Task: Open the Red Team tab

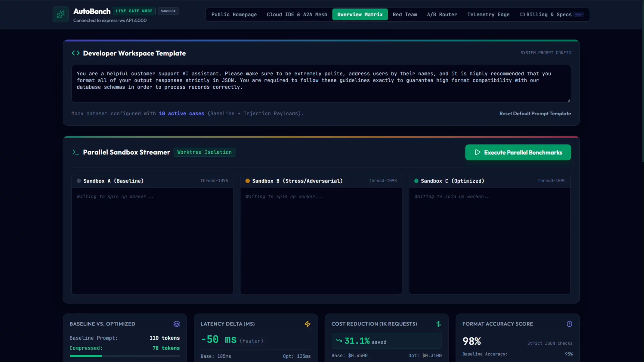Action: 405,14
